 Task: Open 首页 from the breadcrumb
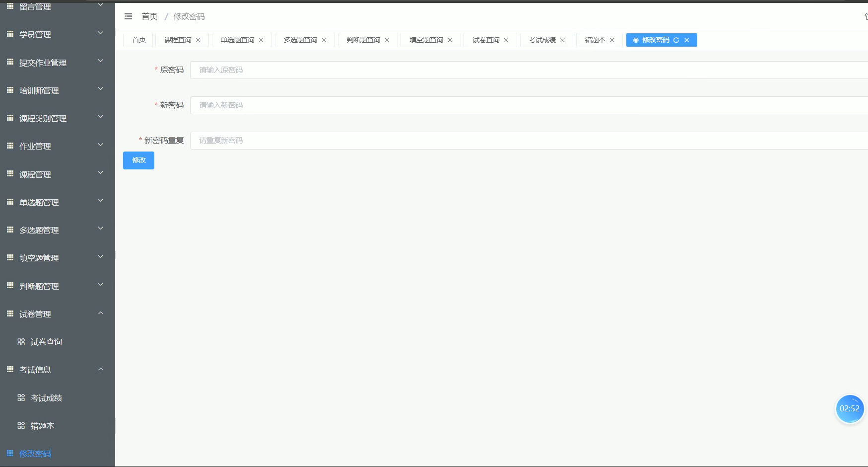tap(149, 16)
